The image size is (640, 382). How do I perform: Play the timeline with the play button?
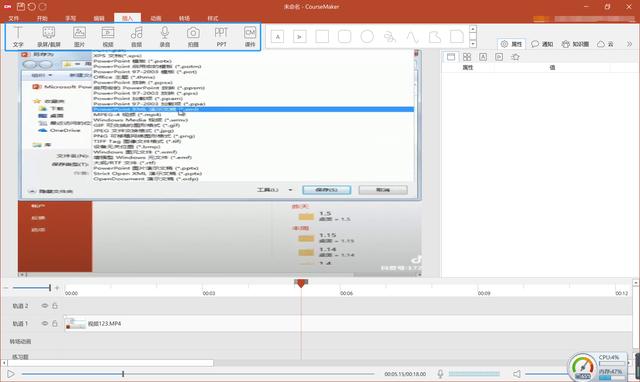pos(11,374)
